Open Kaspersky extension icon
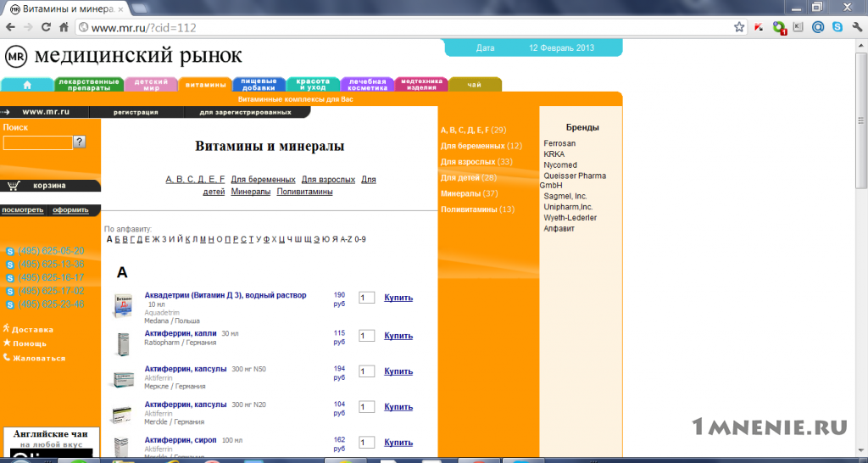Viewport: 868px width, 463px height. [x=759, y=27]
